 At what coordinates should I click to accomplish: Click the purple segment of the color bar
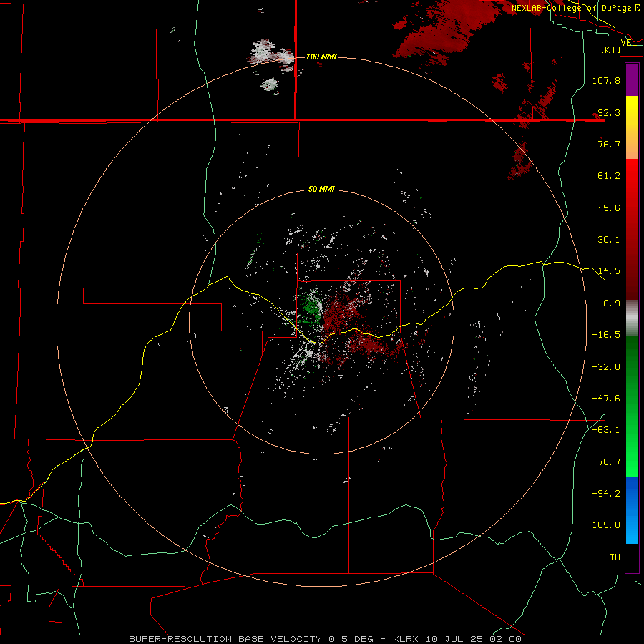pos(632,79)
